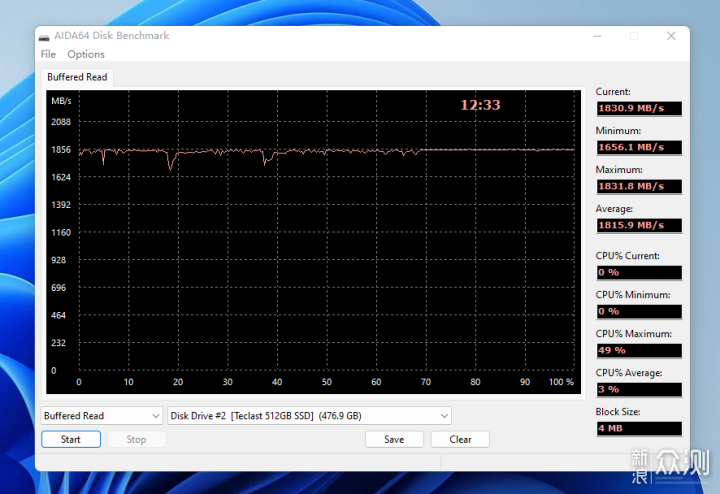Open the Disk Drive #2 Teclast selector
The width and height of the screenshot is (720, 494).
point(309,415)
